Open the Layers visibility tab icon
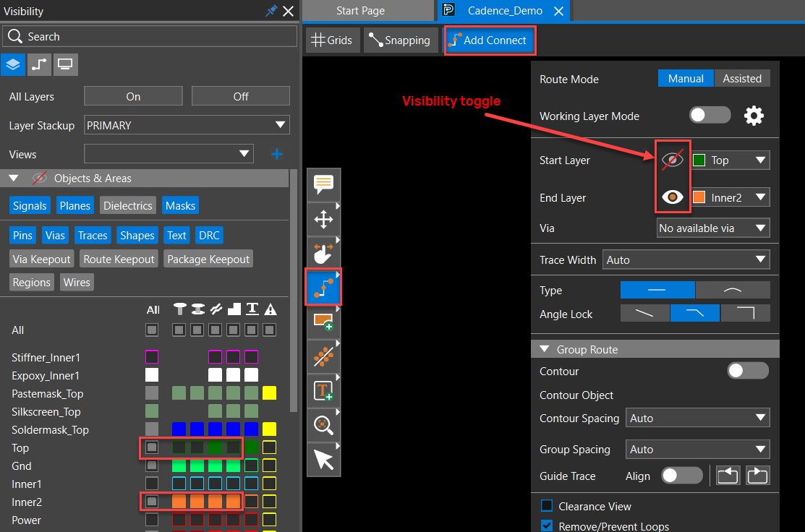This screenshot has height=532, width=805. [13, 64]
